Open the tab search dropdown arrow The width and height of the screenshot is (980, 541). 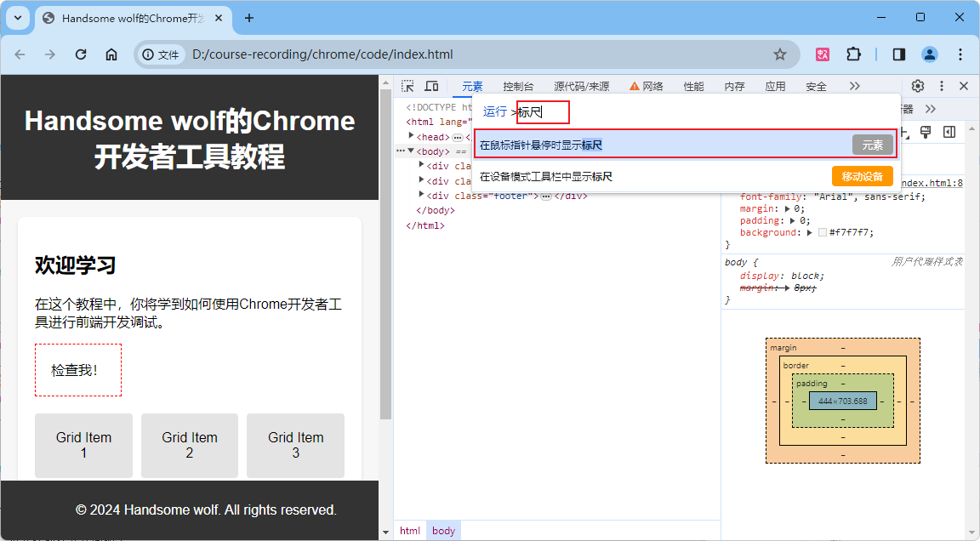coord(18,18)
